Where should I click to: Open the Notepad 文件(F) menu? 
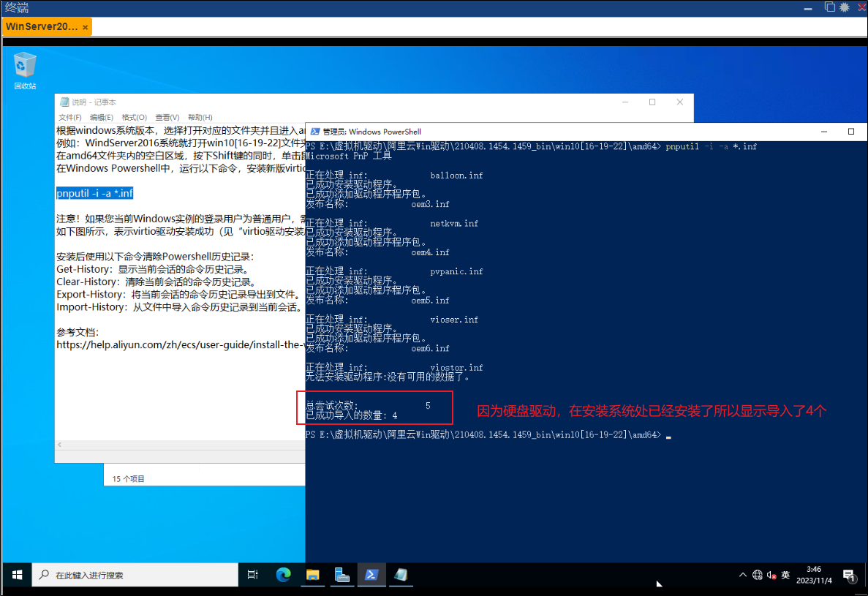(x=69, y=117)
